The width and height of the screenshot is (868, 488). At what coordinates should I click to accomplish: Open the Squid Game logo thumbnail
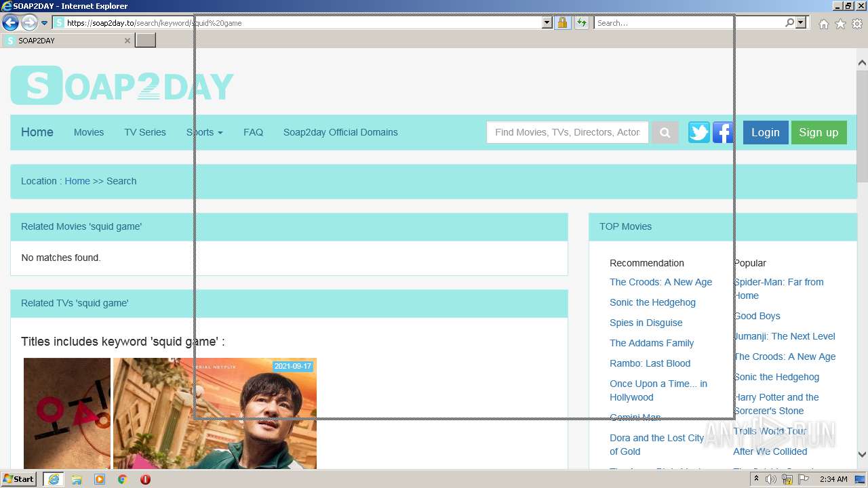click(x=67, y=413)
